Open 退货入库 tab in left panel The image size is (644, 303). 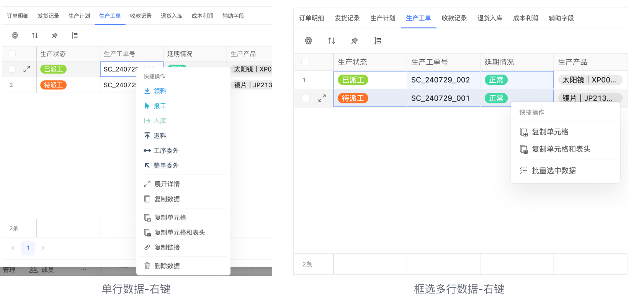click(x=172, y=16)
